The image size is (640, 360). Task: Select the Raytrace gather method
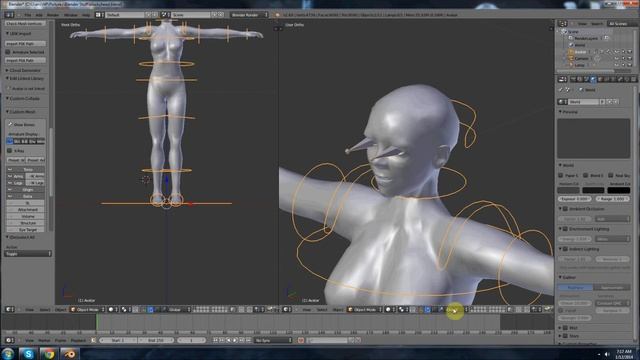(576, 287)
